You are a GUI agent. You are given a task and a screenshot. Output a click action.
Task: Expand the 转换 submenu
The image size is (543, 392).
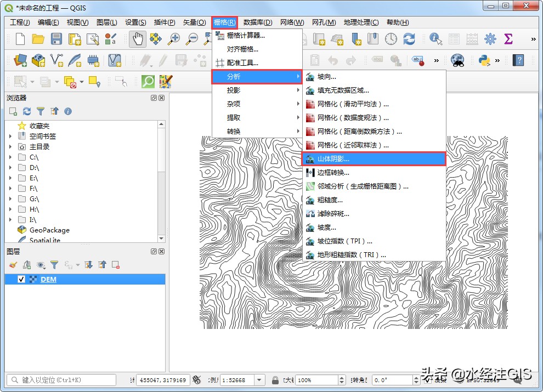coord(257,131)
